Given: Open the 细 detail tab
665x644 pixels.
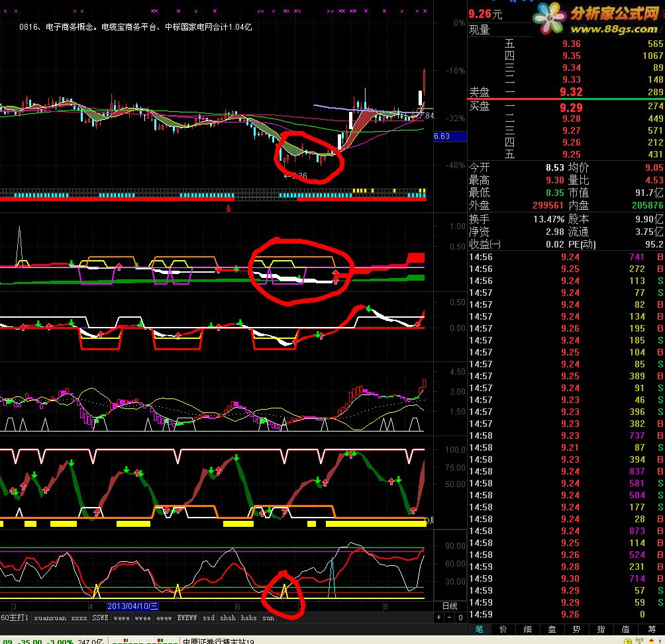Looking at the screenshot, I should click(x=528, y=629).
